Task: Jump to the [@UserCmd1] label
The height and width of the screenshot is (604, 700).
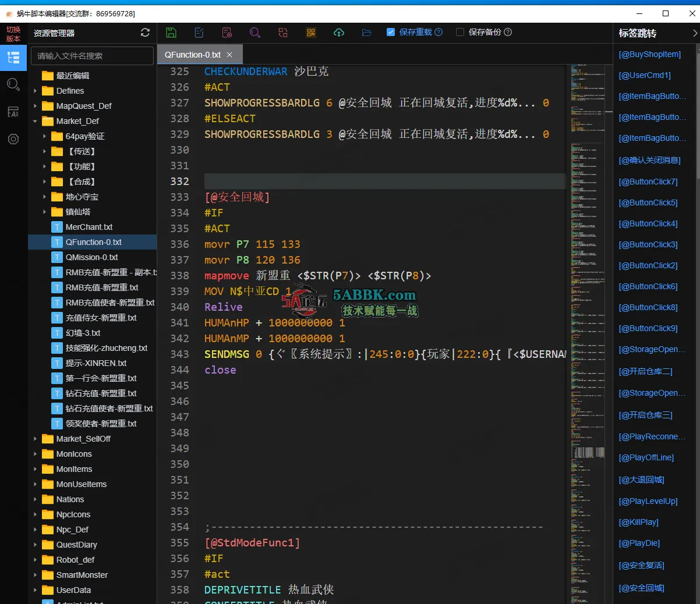Action: point(645,75)
